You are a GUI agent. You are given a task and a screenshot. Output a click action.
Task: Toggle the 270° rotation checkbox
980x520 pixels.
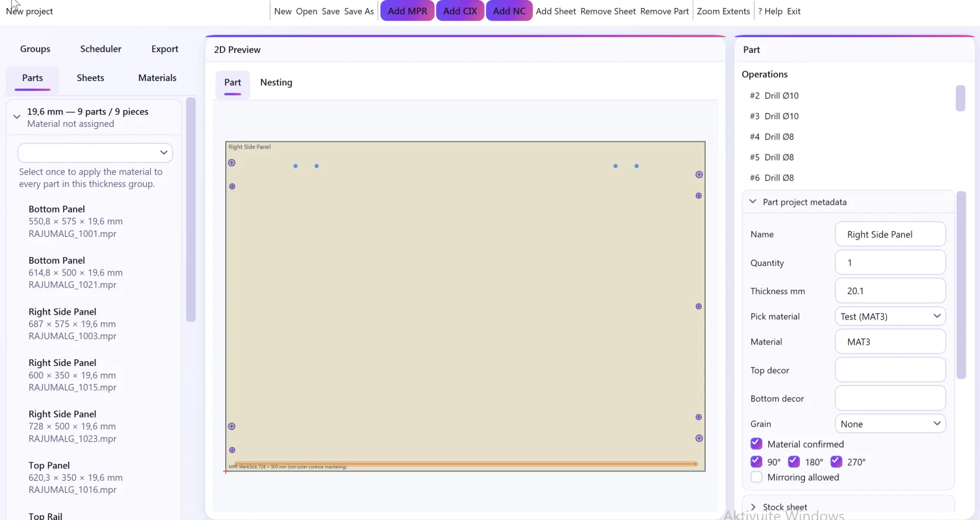click(836, 462)
